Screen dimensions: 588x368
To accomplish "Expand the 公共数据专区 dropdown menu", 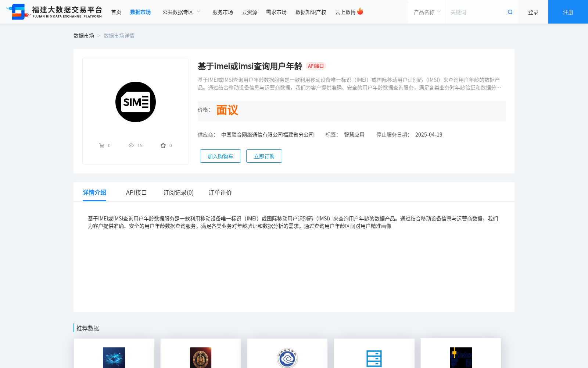I will [x=182, y=12].
